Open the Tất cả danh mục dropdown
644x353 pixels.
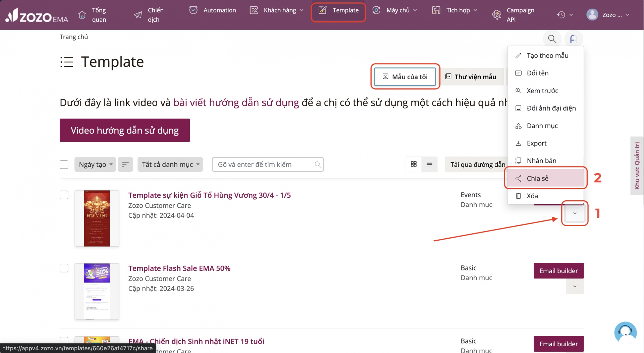coord(170,164)
